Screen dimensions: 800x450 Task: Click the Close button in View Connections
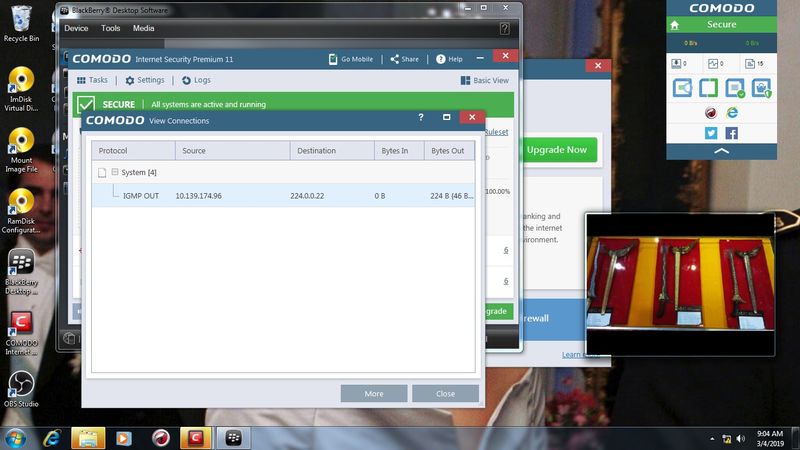pos(445,393)
